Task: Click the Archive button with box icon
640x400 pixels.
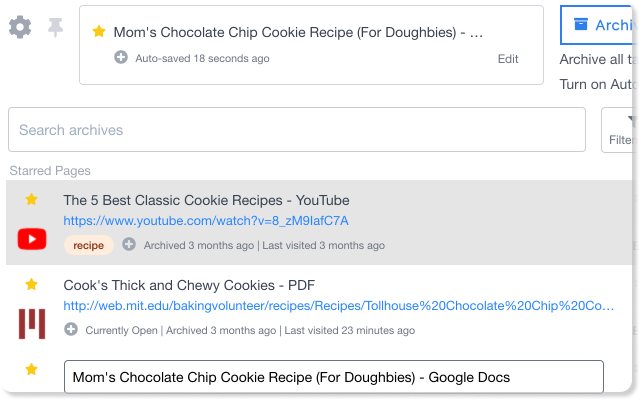Action: (x=596, y=25)
